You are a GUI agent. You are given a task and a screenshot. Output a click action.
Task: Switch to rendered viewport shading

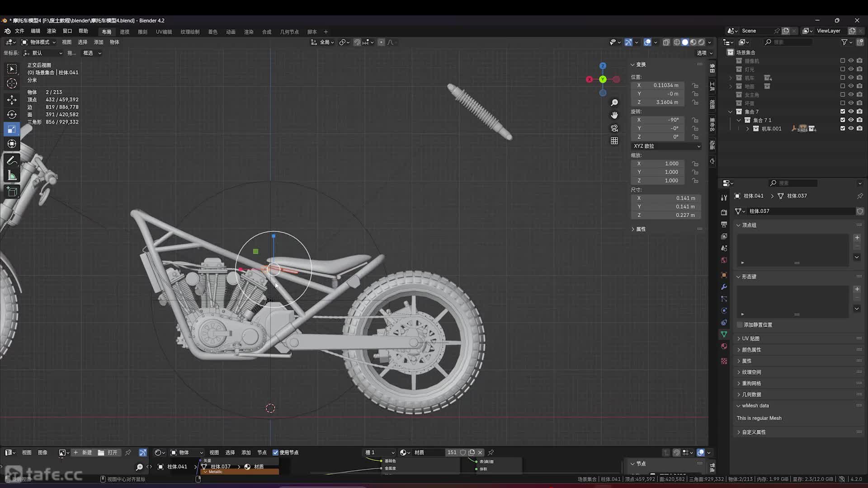tap(701, 42)
